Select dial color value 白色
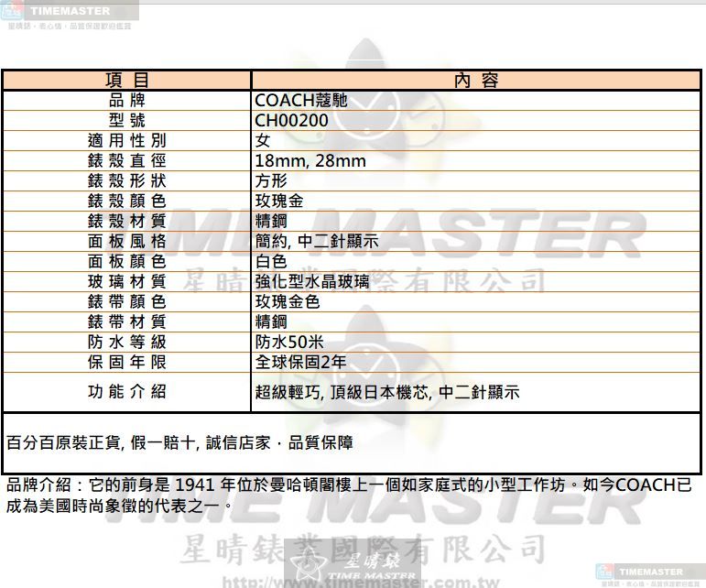 pyautogui.click(x=271, y=261)
